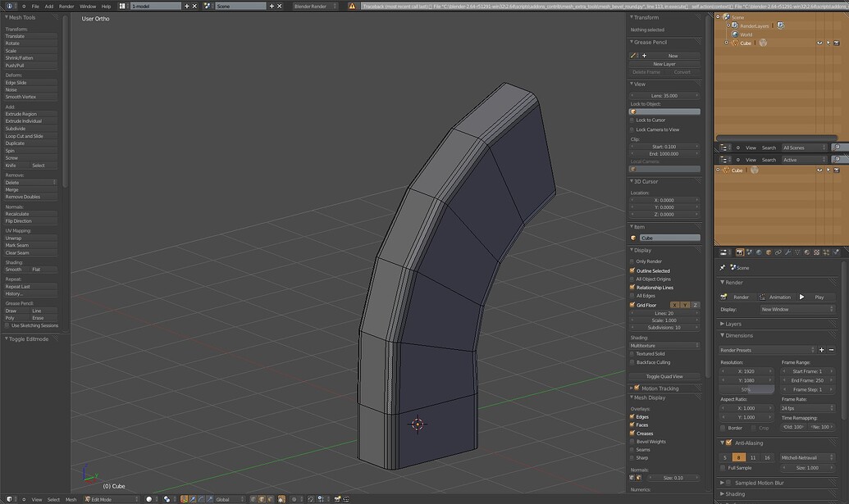Open the Render properties tab icon
This screenshot has height=504, width=849.
[740, 252]
